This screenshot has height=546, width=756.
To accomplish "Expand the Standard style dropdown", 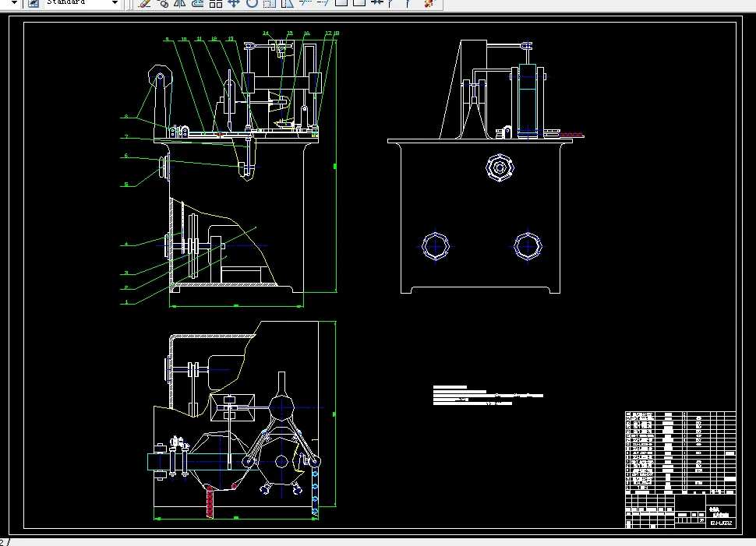I will click(x=115, y=3).
